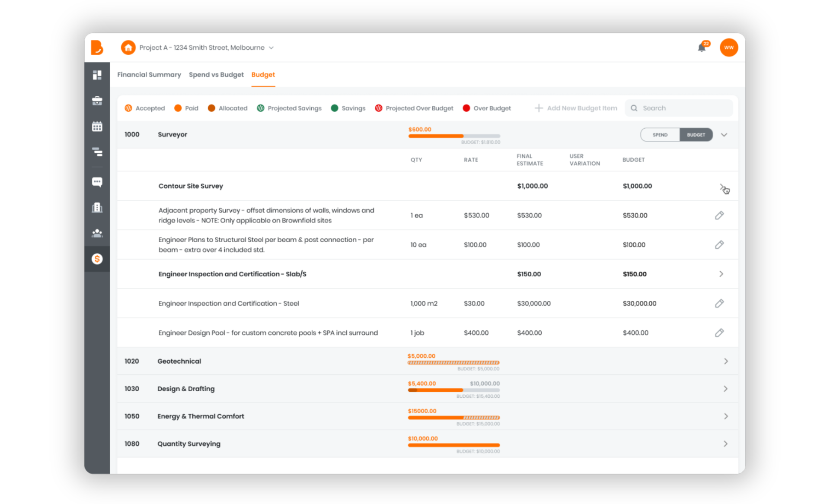Select the Budget tab

click(x=263, y=75)
